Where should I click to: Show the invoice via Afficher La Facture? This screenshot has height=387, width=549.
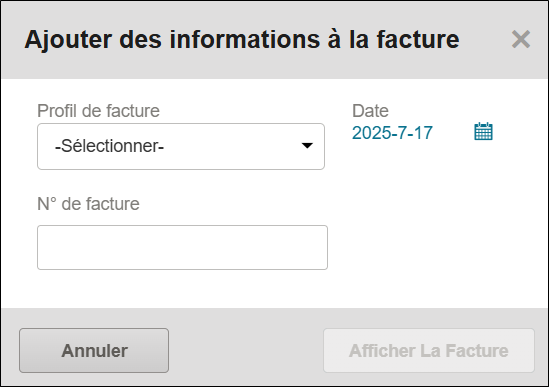pos(429,350)
